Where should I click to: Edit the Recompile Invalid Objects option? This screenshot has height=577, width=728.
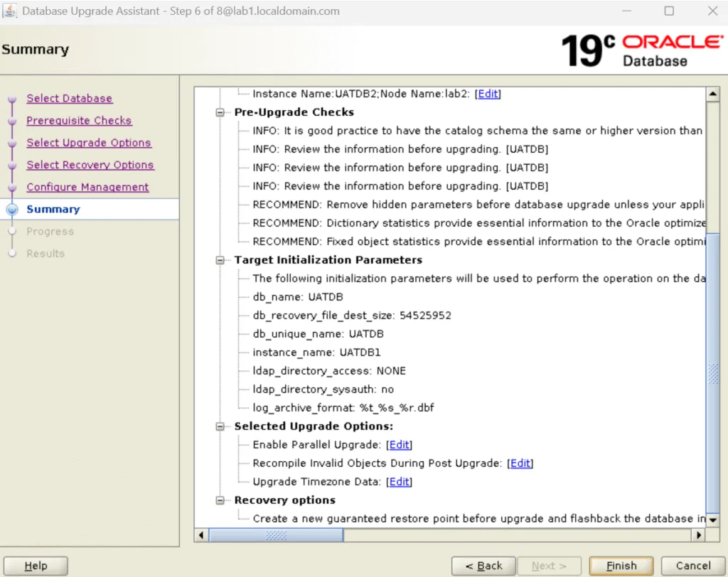(520, 463)
